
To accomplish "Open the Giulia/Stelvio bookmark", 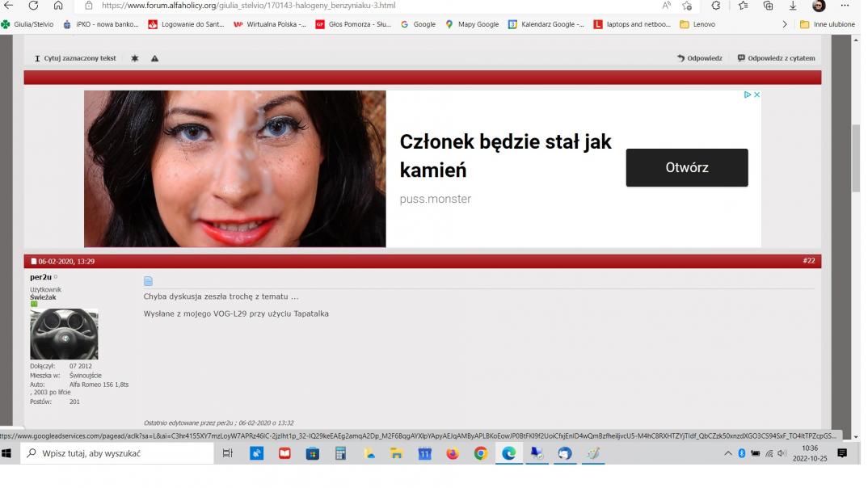I will (27, 24).
